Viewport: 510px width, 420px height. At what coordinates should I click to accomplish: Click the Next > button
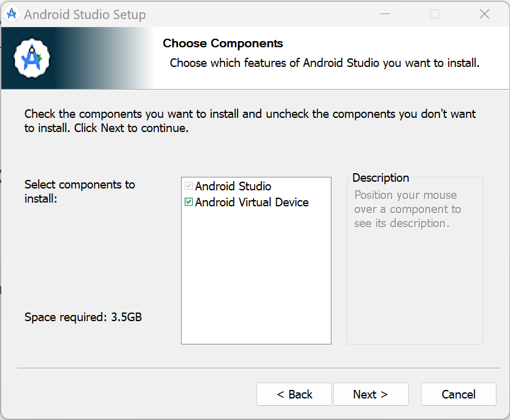[371, 394]
